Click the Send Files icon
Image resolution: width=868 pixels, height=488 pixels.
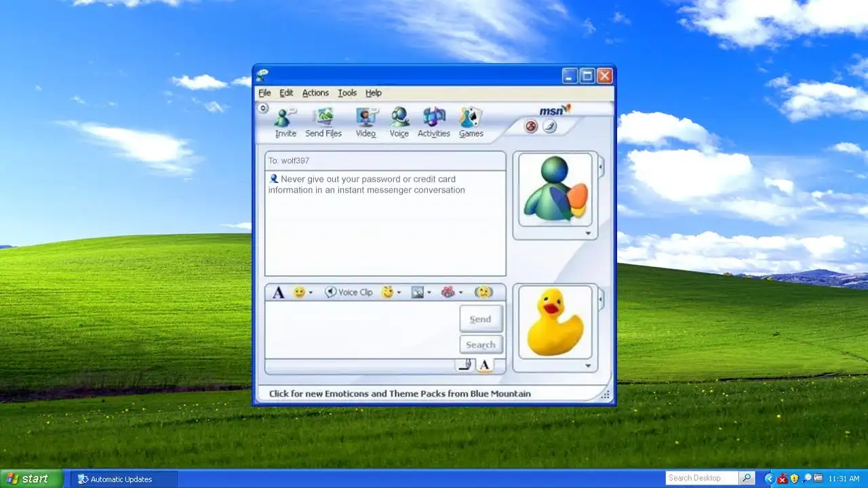323,123
